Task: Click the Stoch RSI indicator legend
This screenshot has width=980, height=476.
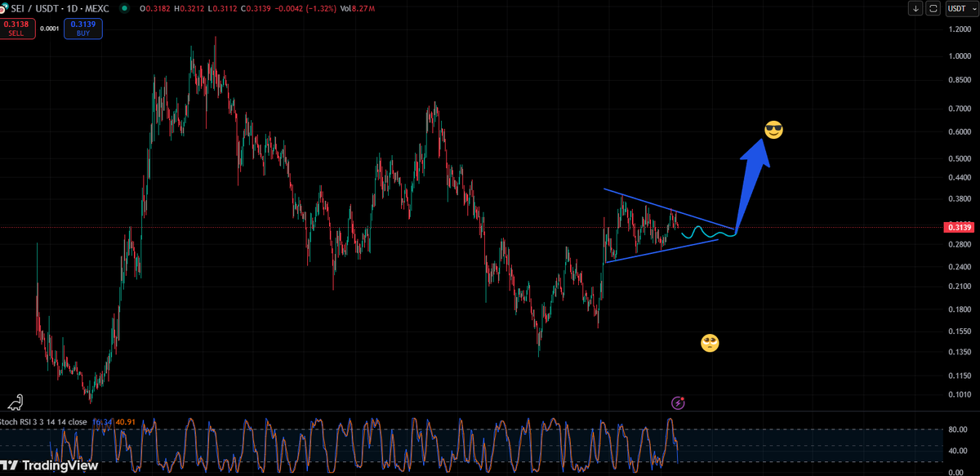Action: tap(43, 422)
